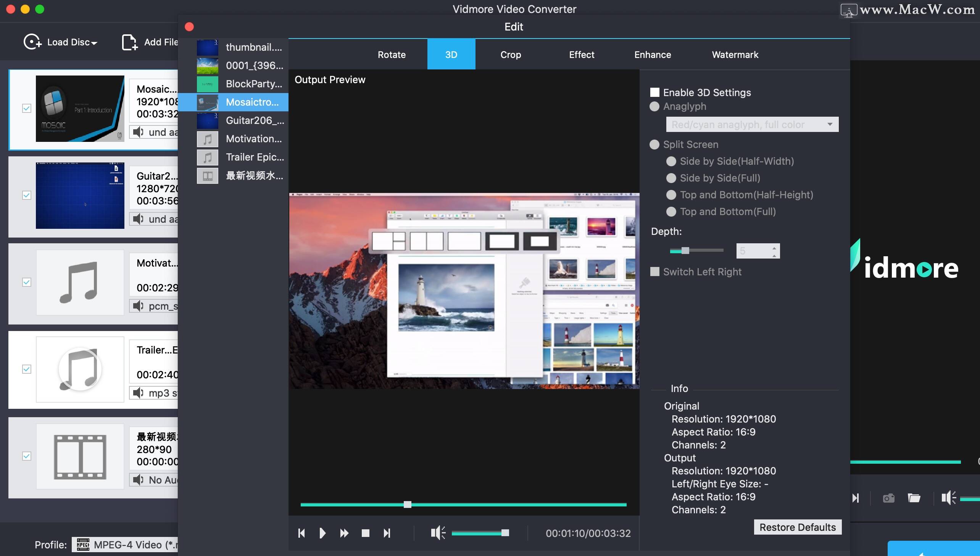
Task: Expand the Load Disc dropdown arrow
Action: pos(95,43)
